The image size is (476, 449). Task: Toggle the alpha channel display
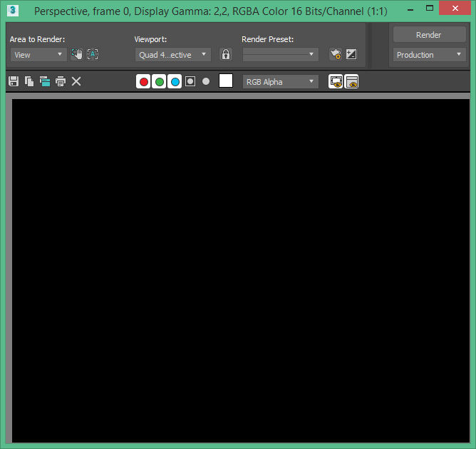(x=190, y=81)
